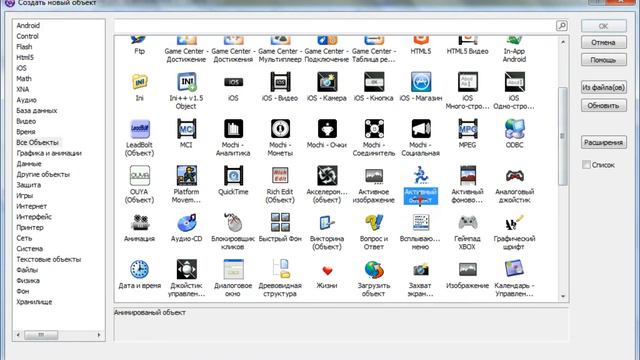
Task: Select the Html5 category
Action: point(25,57)
